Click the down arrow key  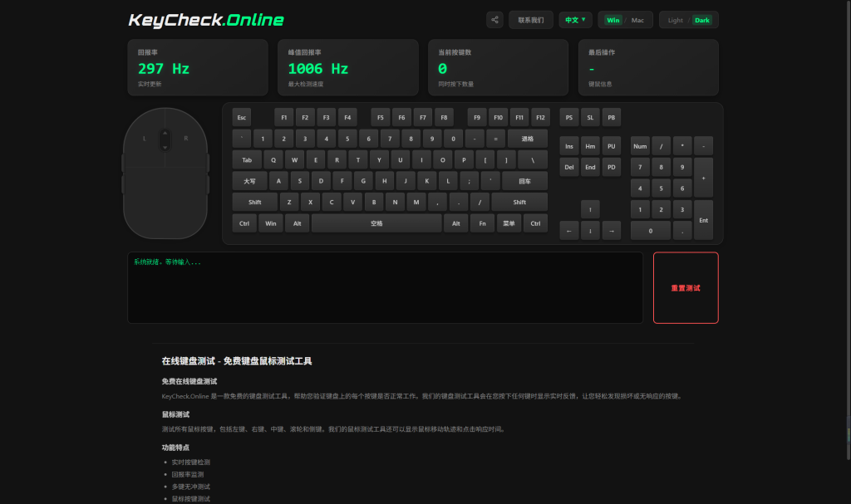pos(590,231)
